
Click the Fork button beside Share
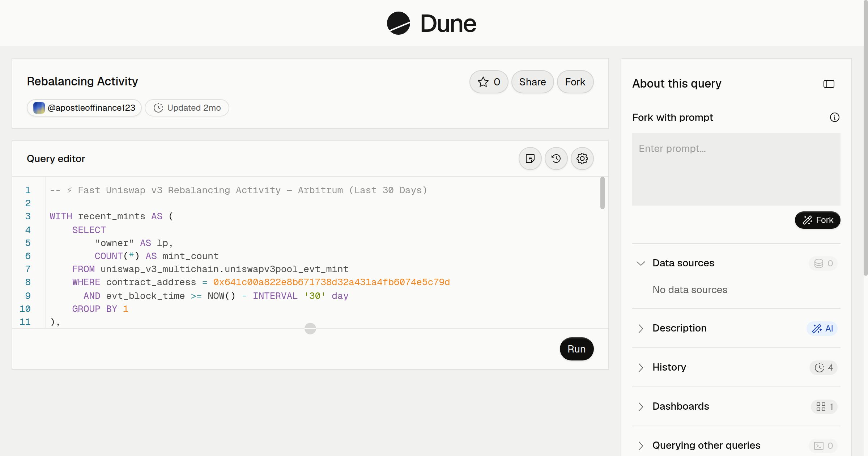pyautogui.click(x=575, y=82)
